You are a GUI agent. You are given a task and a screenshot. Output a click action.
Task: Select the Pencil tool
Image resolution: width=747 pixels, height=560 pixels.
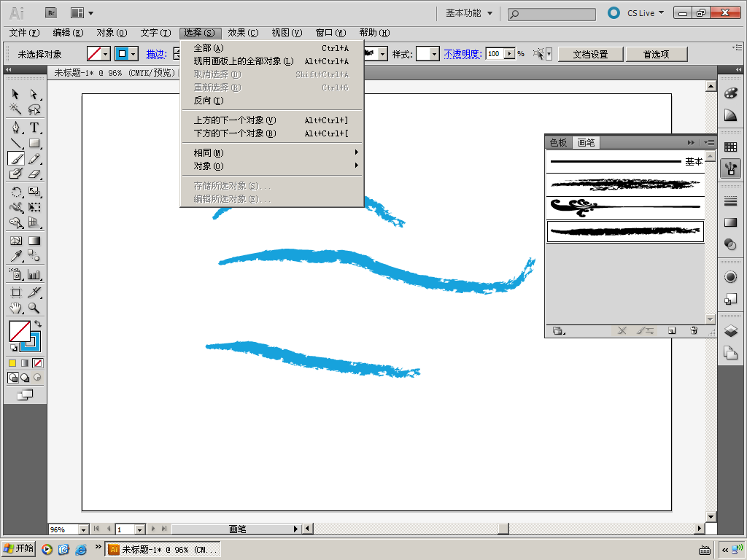tap(34, 158)
